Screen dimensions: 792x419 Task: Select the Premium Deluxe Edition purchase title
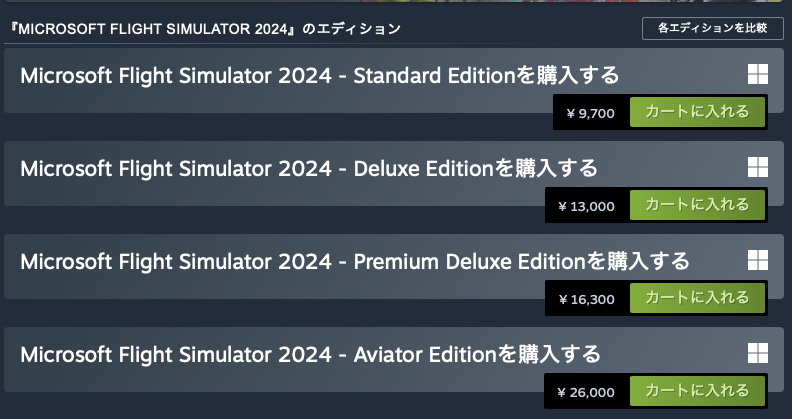point(354,261)
